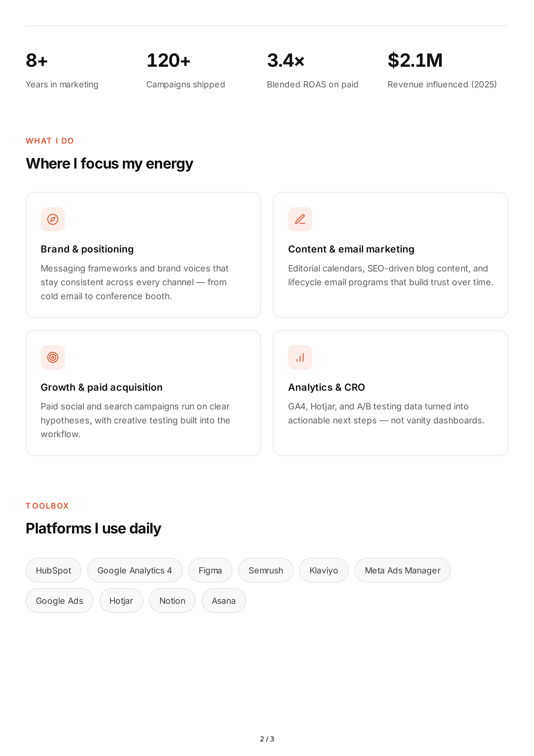Image resolution: width=534 pixels, height=756 pixels.
Task: Click the Brand & positioning card title
Action: pyautogui.click(x=87, y=249)
